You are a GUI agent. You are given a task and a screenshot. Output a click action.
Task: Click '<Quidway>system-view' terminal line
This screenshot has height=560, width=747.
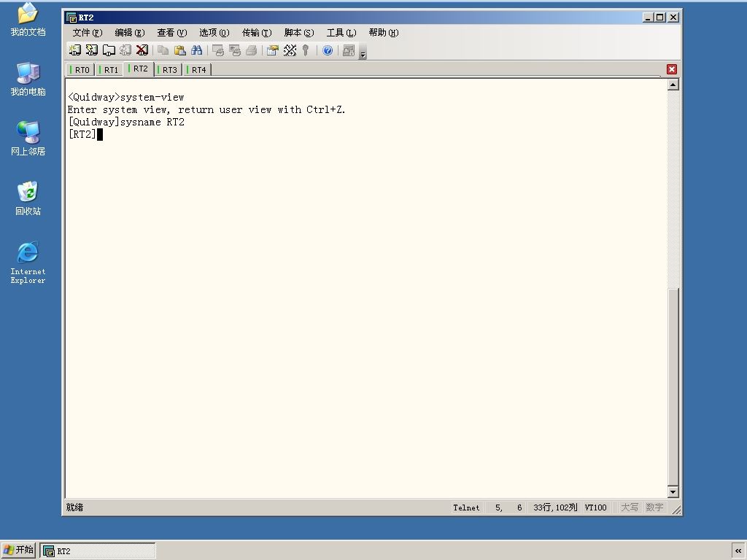[125, 97]
